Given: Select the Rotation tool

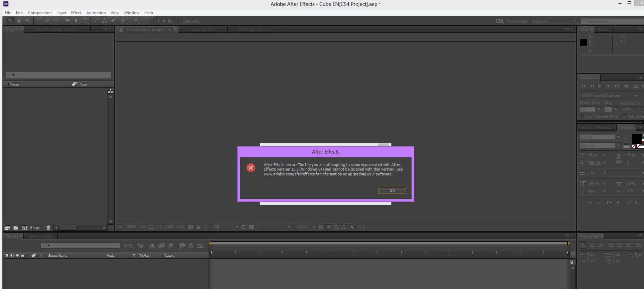Looking at the screenshot, I should pyautogui.click(x=39, y=21).
